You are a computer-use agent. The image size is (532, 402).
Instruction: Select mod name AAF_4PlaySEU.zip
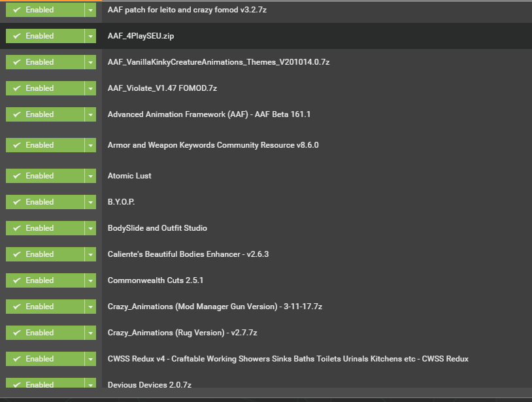(141, 36)
